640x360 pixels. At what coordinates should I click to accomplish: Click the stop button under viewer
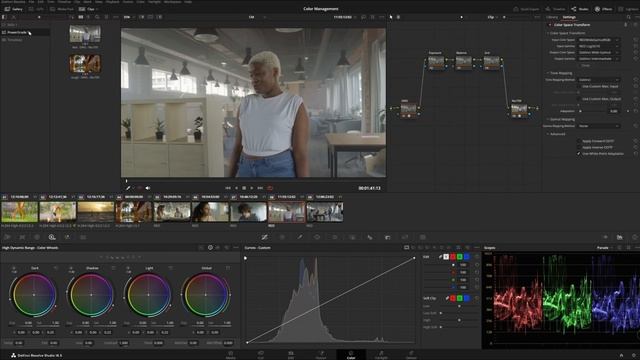point(244,188)
